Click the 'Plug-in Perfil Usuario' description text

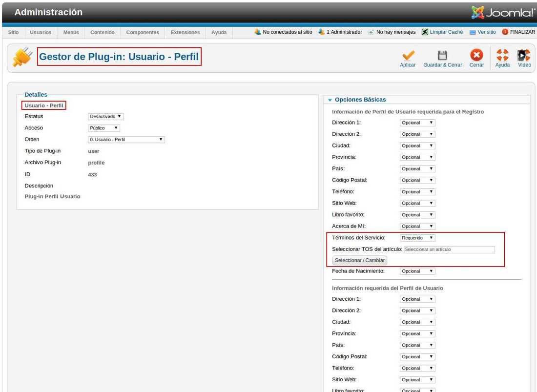(x=52, y=197)
